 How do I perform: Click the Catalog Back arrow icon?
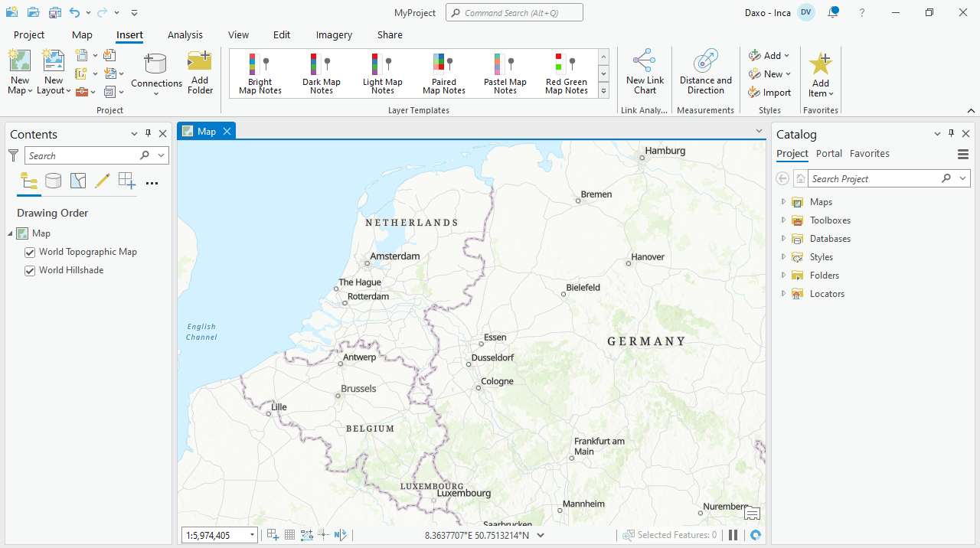[x=782, y=178]
